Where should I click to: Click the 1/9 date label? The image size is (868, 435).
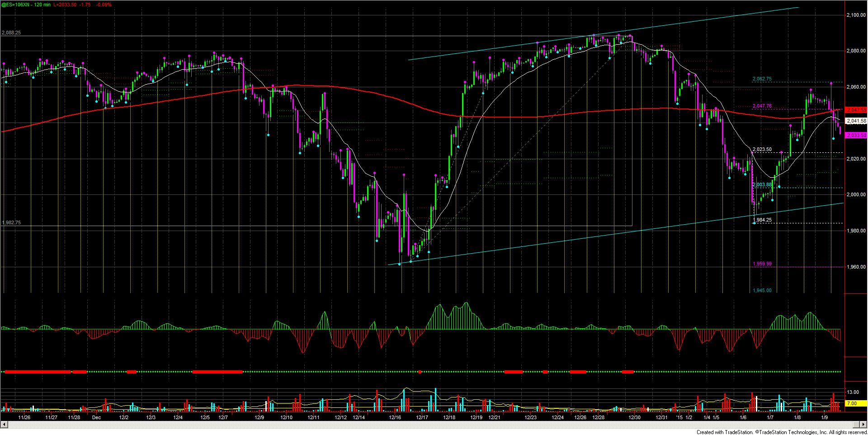825,418
